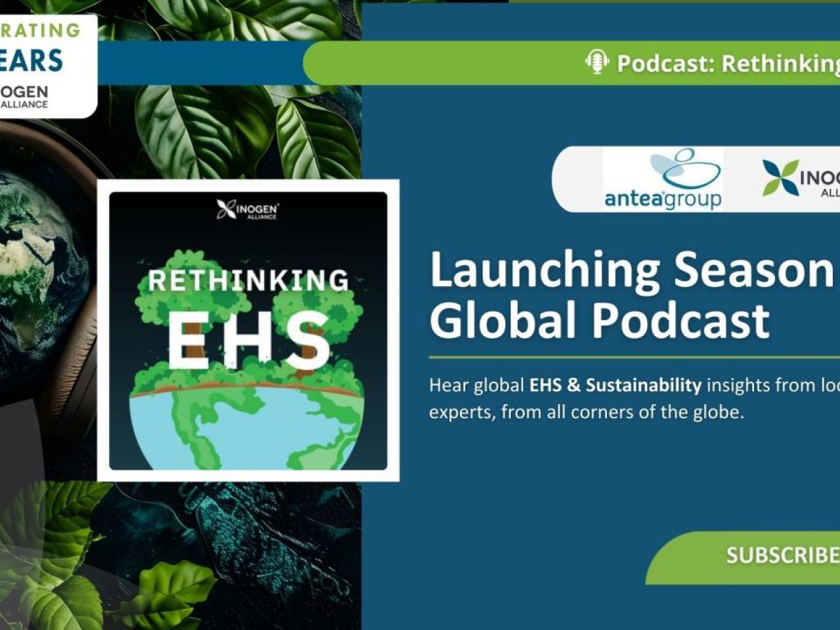The width and height of the screenshot is (840, 630).
Task: Click the RETHINKING title text on the artwork
Action: click(248, 279)
